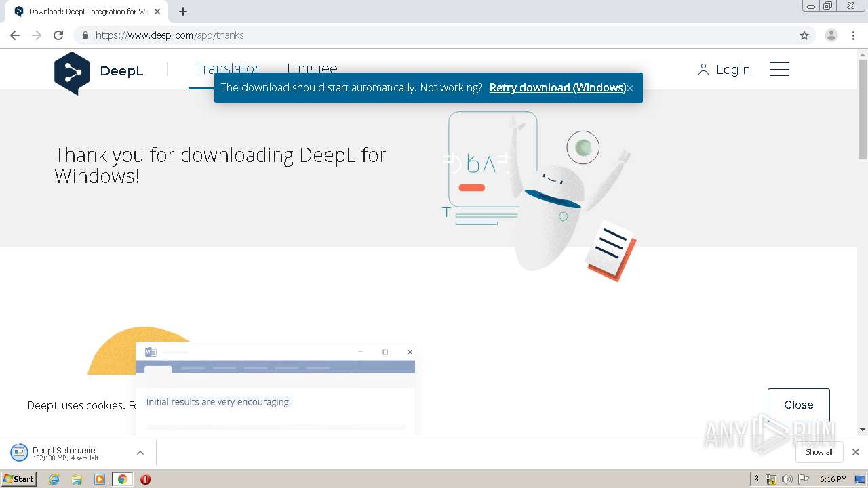This screenshot has height=488, width=868.
Task: Click the page scrollbar down arrow
Action: [863, 430]
